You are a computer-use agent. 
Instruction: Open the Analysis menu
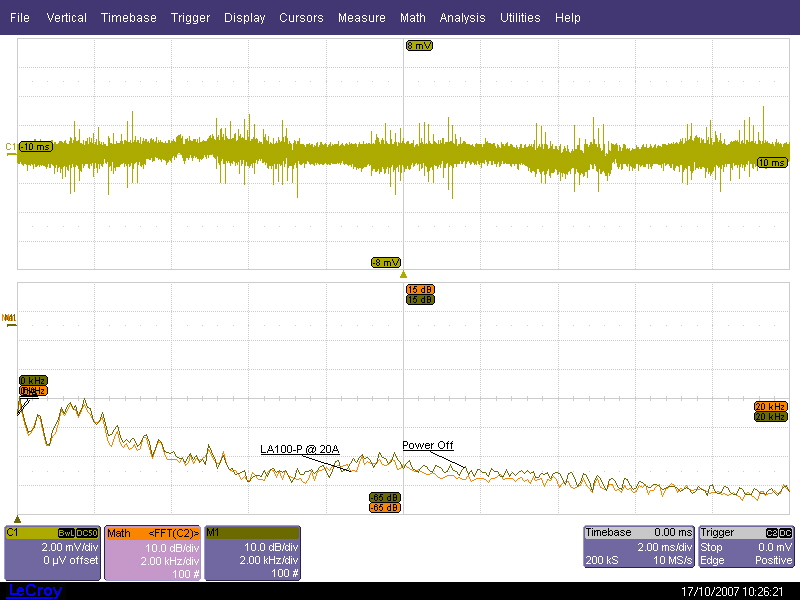click(x=462, y=18)
